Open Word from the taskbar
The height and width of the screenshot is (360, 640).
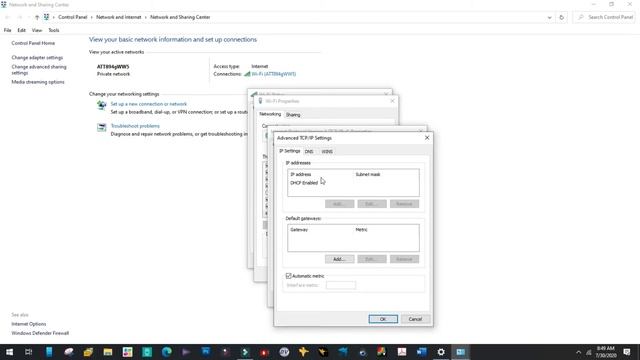coord(421,352)
